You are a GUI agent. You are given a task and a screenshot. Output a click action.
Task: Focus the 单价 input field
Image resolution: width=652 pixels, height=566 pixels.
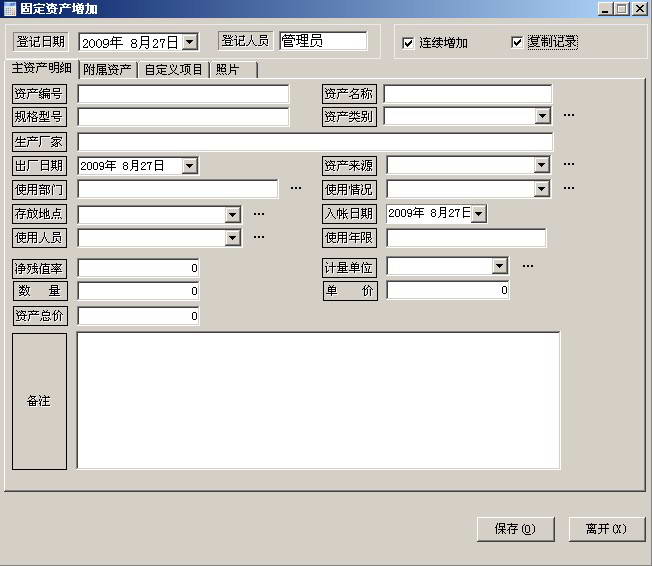pyautogui.click(x=448, y=290)
